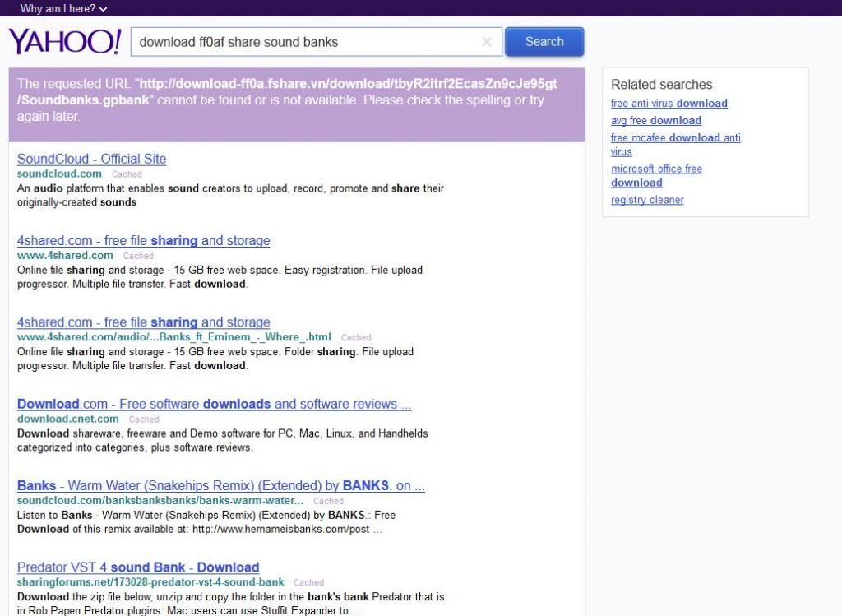This screenshot has width=842, height=616.
Task: Clear the search box with the X icon
Action: 487,42
